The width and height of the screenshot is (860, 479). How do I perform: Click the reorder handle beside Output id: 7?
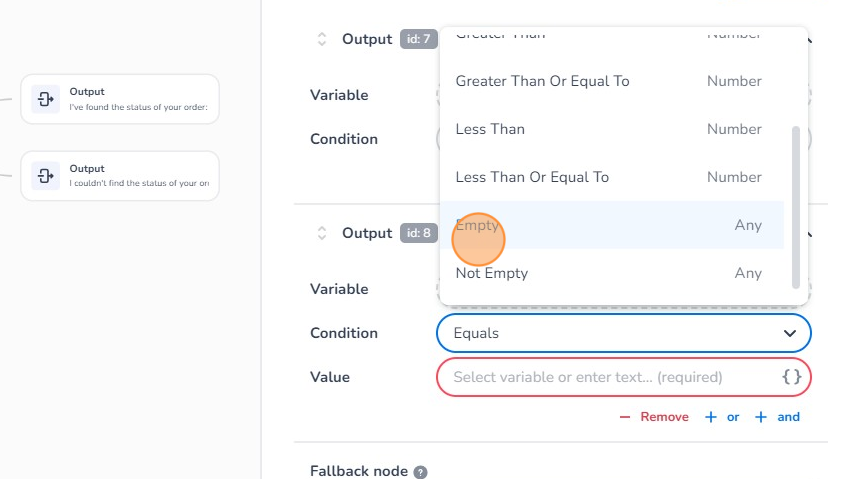[x=322, y=39]
